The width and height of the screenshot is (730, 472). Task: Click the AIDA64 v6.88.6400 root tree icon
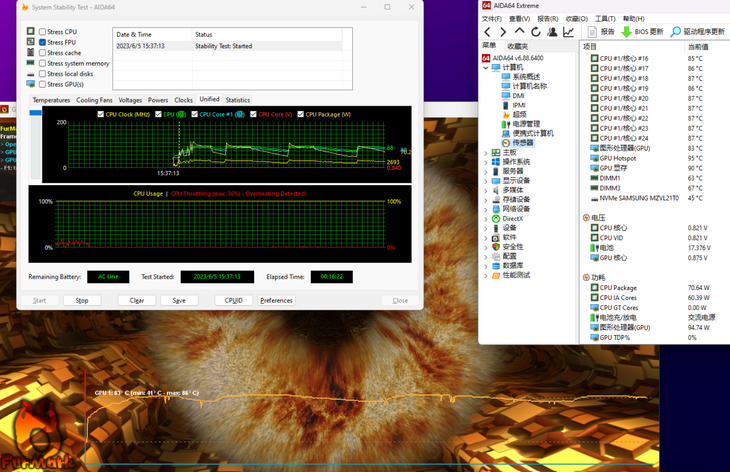(x=486, y=58)
